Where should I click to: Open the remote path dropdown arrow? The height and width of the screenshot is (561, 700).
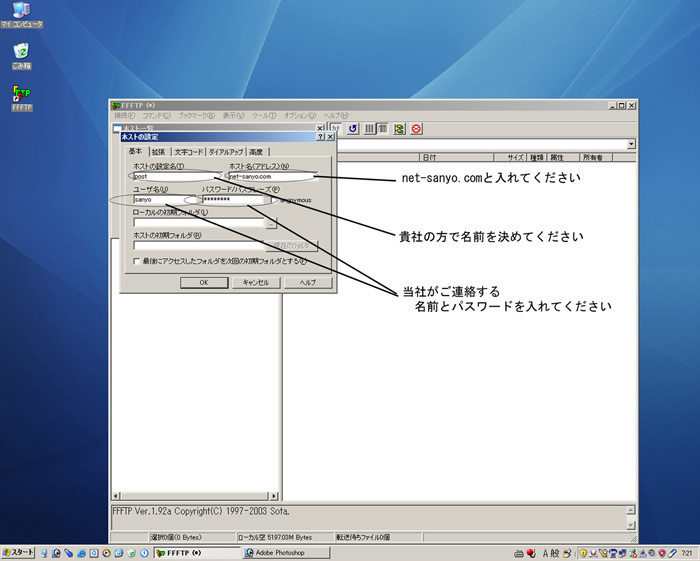click(x=631, y=144)
